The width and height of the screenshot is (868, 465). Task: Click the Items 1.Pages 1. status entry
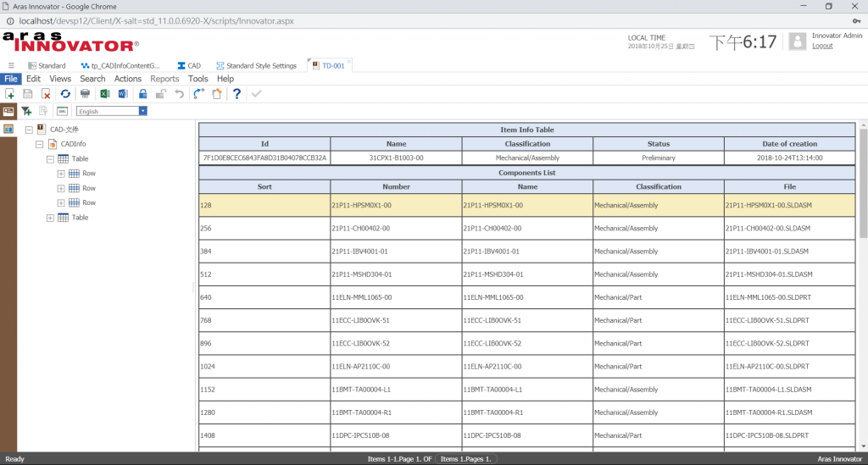tap(465, 459)
